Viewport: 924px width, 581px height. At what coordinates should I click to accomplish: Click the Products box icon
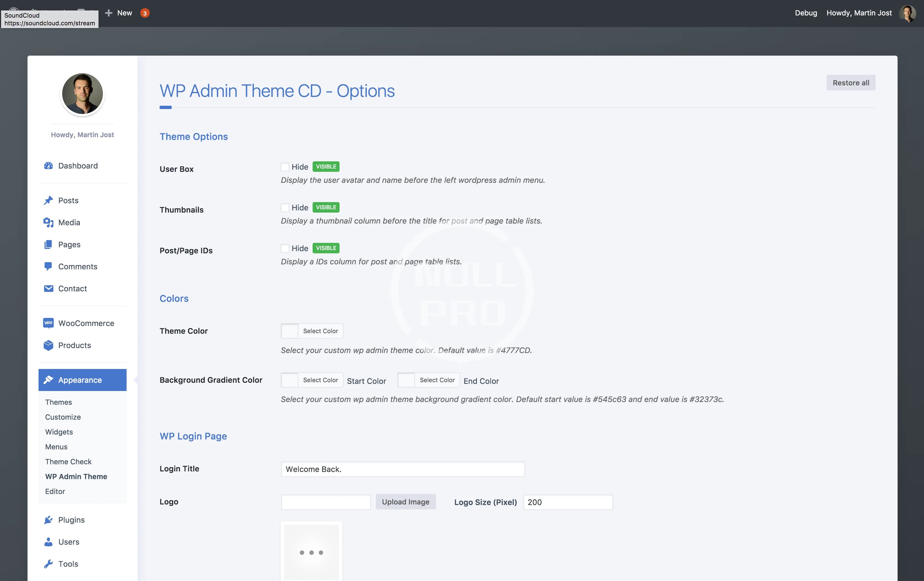48,345
